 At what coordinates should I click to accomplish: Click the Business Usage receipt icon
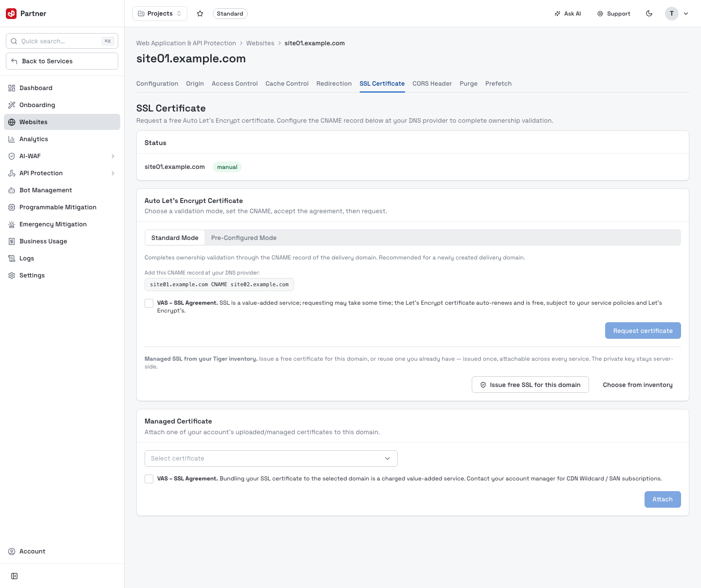click(12, 241)
